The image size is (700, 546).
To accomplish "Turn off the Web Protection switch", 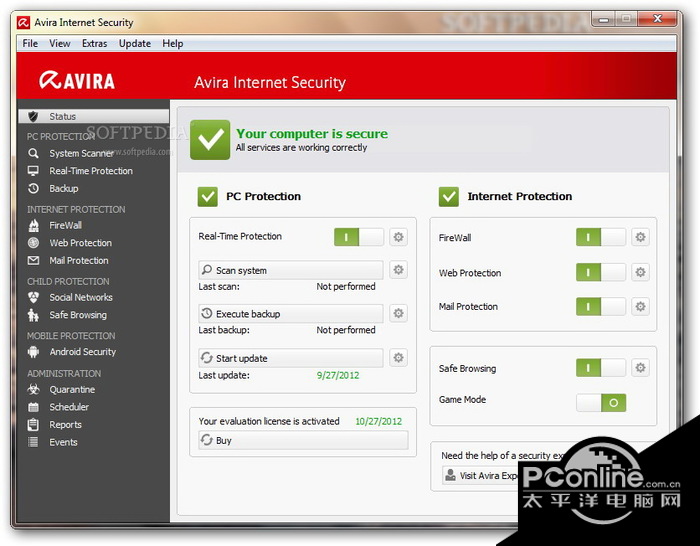I will click(x=601, y=272).
